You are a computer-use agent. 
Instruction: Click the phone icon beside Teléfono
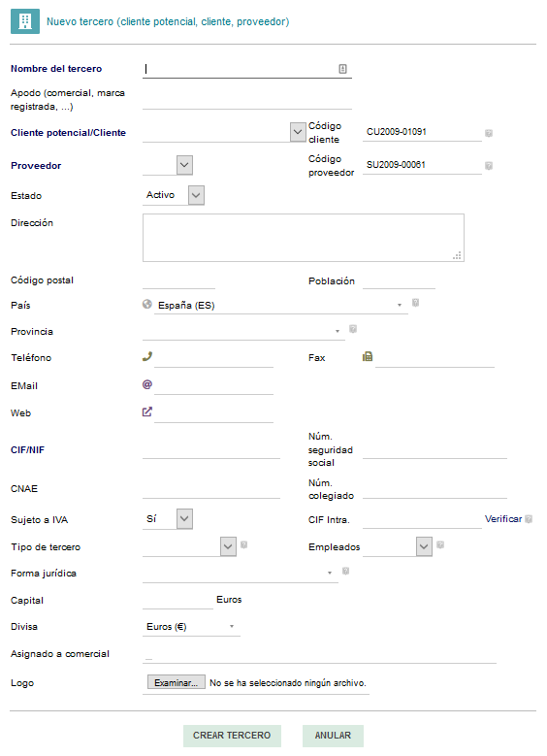click(147, 356)
